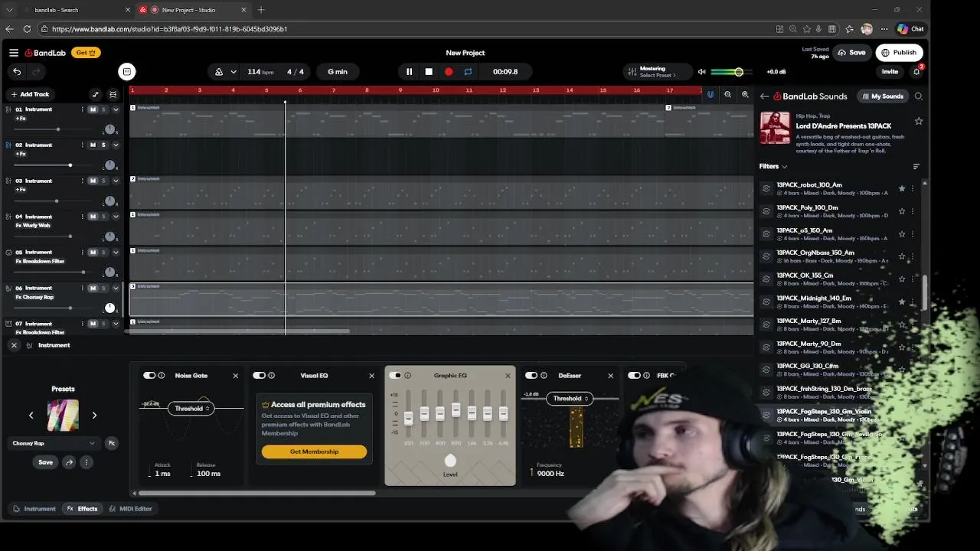Share the preset with the arrow icon
Screen dimensions: 980x551
(x=69, y=462)
